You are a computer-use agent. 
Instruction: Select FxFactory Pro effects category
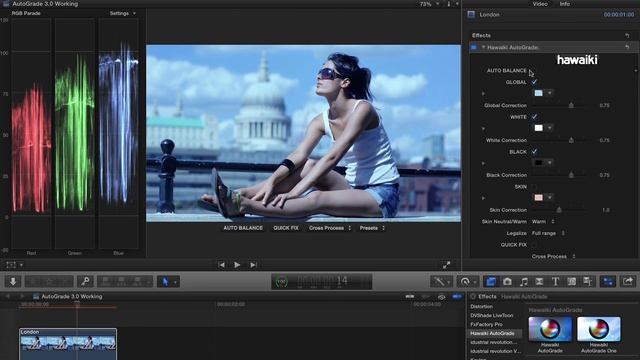(486, 324)
